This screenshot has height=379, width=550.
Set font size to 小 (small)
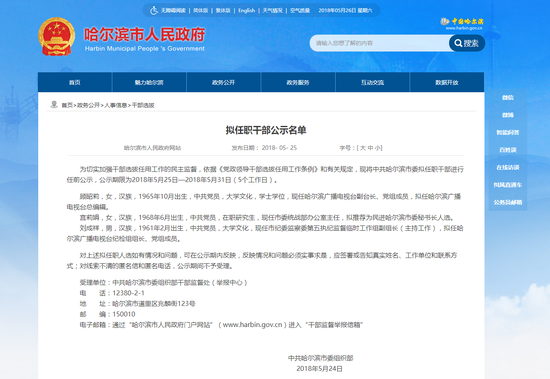click(378, 148)
